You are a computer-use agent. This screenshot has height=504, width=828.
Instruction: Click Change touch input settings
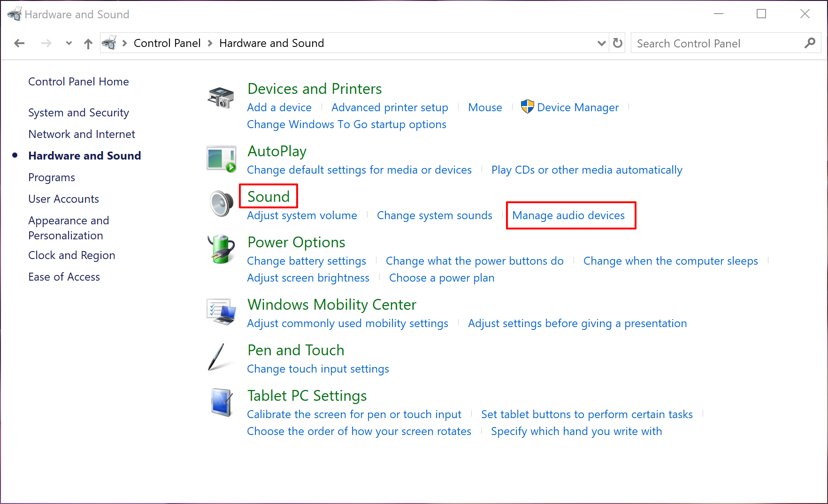tap(318, 369)
